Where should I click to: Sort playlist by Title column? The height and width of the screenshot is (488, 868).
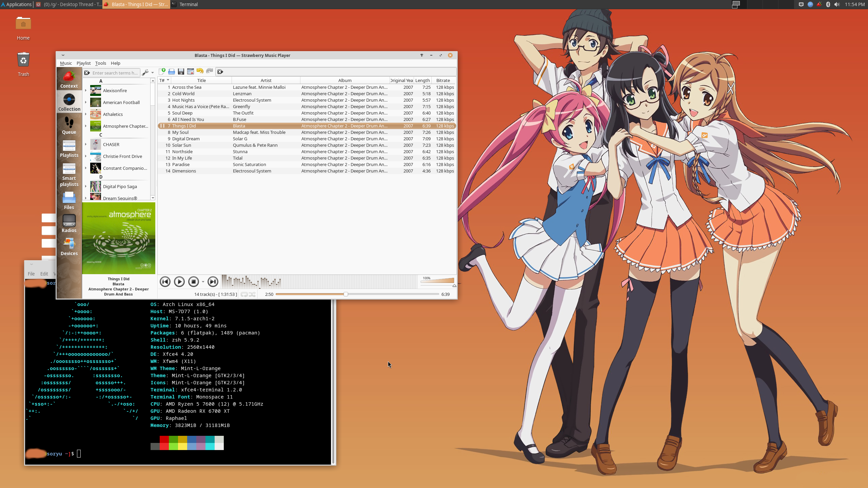(201, 80)
